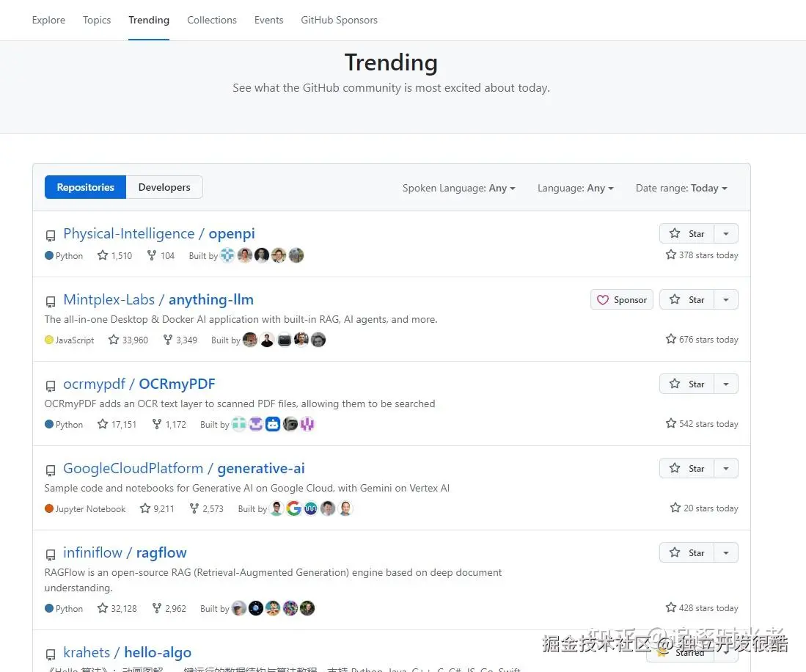The image size is (806, 672).
Task: Open the Events tab
Action: (269, 20)
